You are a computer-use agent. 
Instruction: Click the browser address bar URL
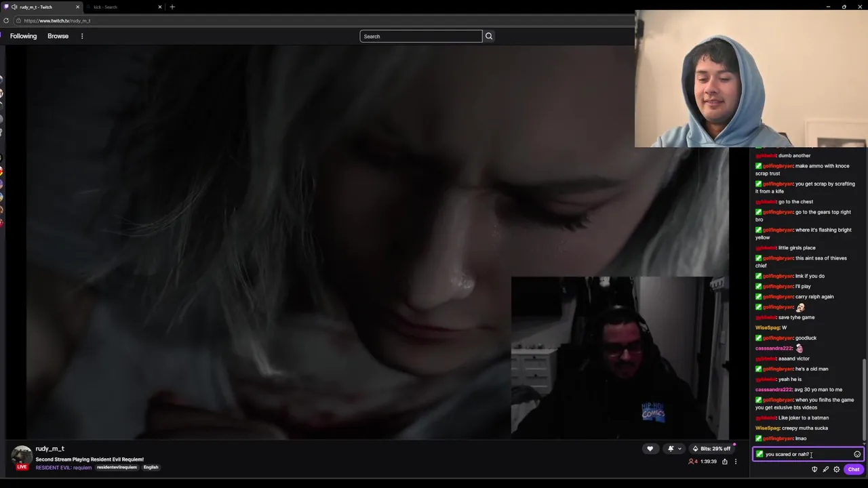57,20
